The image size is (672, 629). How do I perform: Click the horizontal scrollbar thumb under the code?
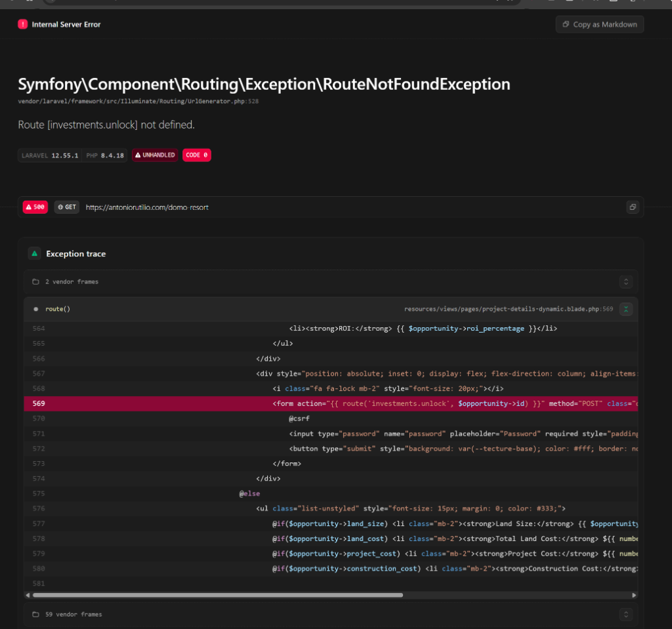pyautogui.click(x=217, y=595)
